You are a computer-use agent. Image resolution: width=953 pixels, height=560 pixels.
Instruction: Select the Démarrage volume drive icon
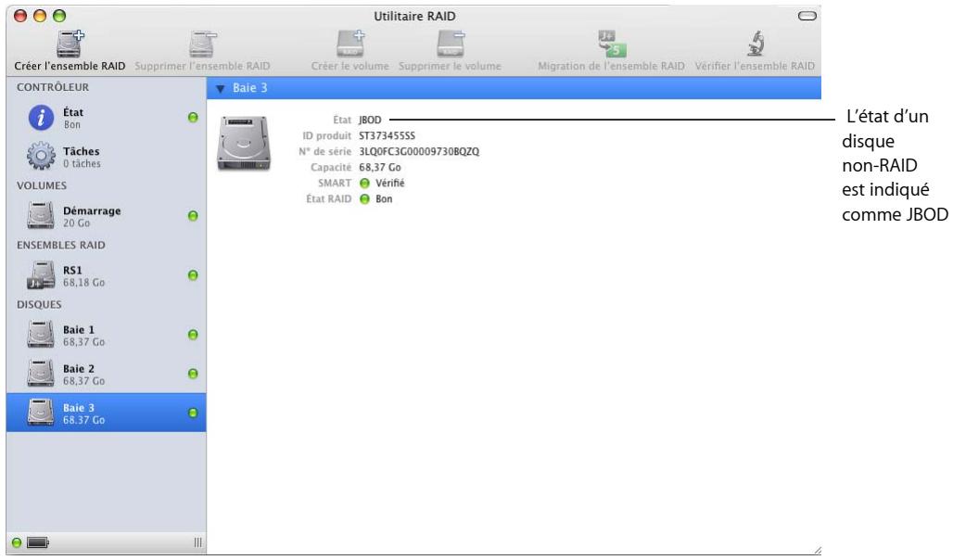click(41, 216)
